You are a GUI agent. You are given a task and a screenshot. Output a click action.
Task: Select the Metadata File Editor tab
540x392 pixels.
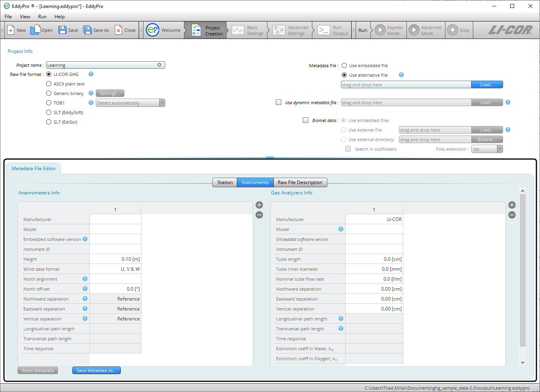[x=34, y=169]
